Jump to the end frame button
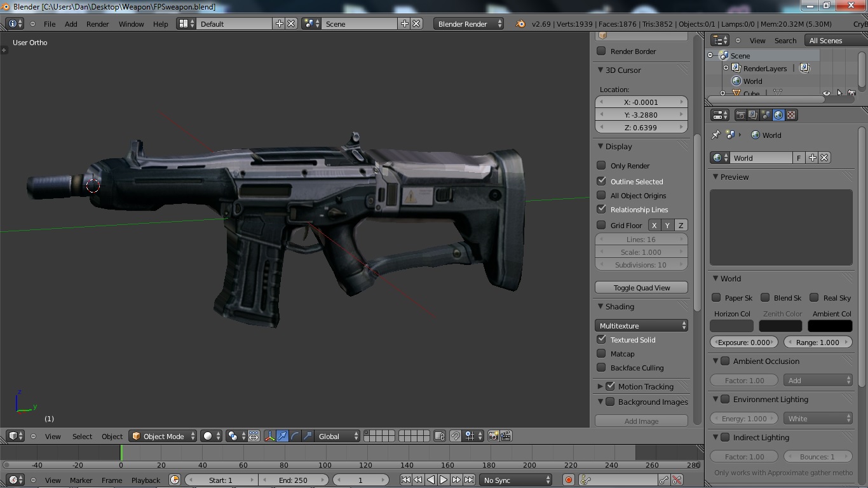Screen dimensions: 868x488 (469, 480)
